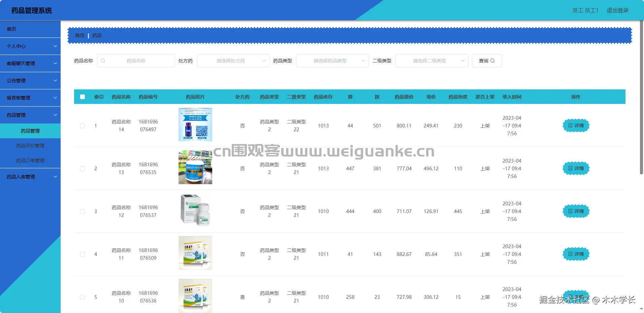Open drug photo thumbnail for 药品名称10
Image resolution: width=644 pixels, height=313 pixels.
tap(195, 296)
